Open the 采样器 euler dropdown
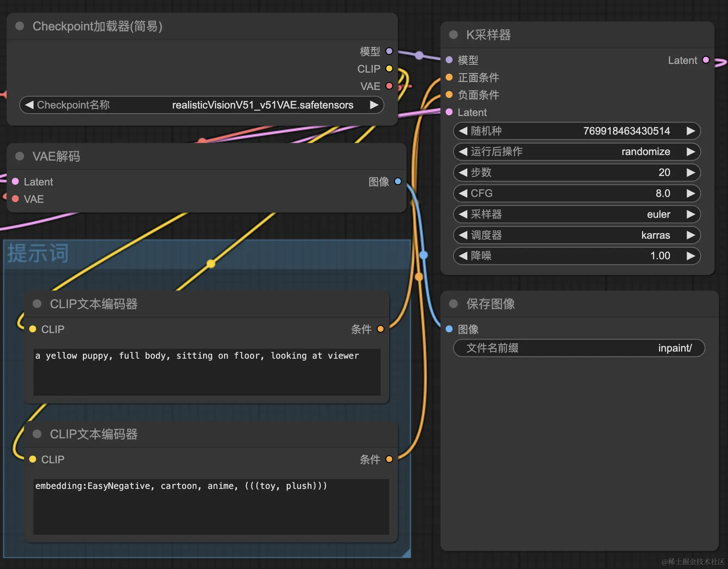728x569 pixels. tap(577, 214)
